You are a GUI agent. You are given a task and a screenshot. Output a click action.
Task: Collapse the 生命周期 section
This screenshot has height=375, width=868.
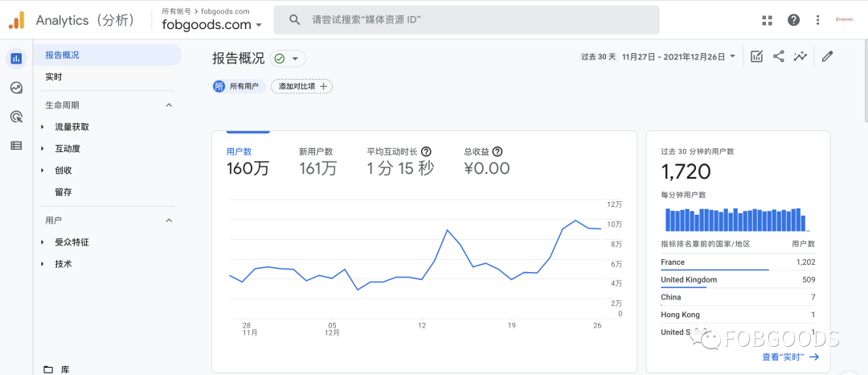(x=170, y=105)
